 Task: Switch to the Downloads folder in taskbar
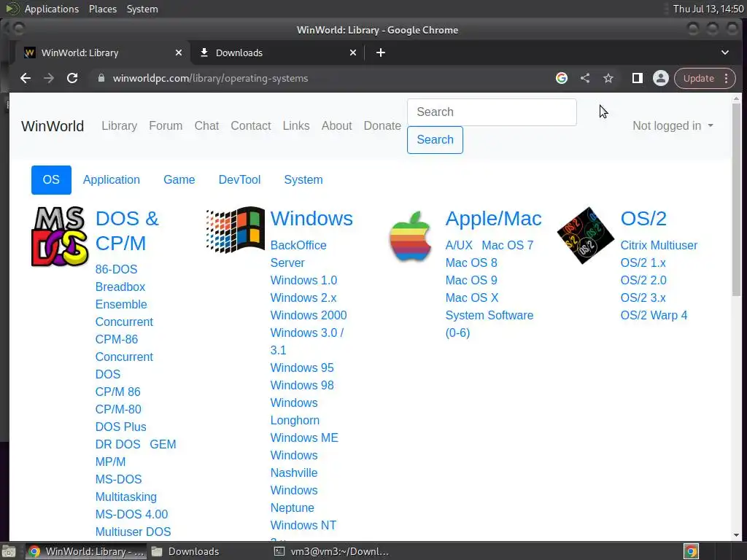coord(186,551)
